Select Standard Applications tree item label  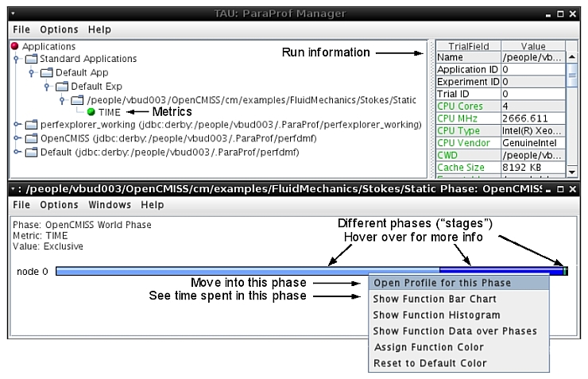coord(88,59)
